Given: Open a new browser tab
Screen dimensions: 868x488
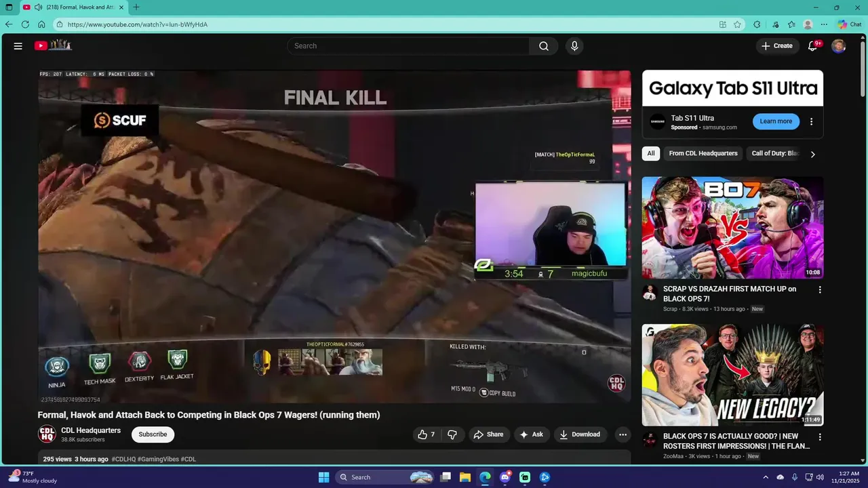Looking at the screenshot, I should (136, 7).
